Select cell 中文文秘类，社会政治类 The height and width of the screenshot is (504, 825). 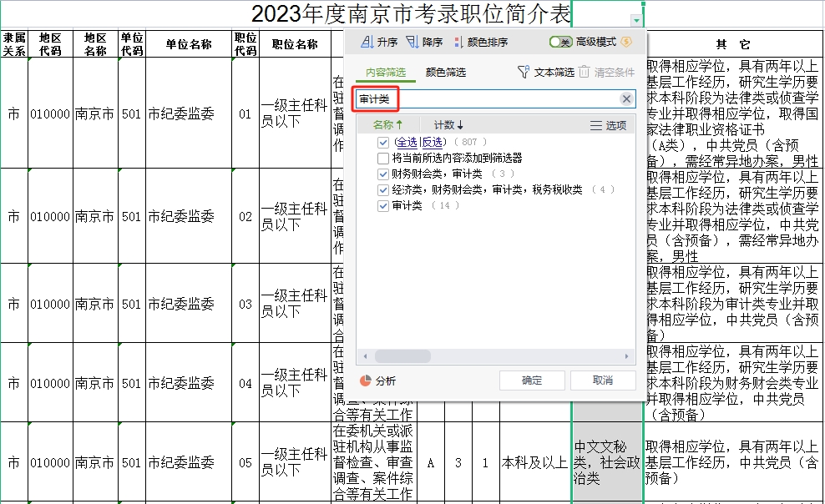coord(607,462)
